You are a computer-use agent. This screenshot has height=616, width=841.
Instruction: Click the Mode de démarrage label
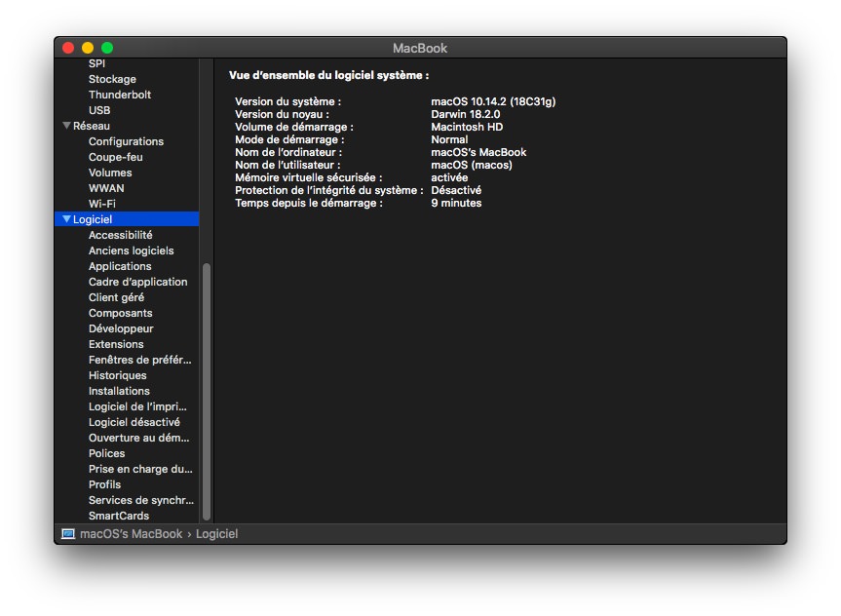coord(289,139)
